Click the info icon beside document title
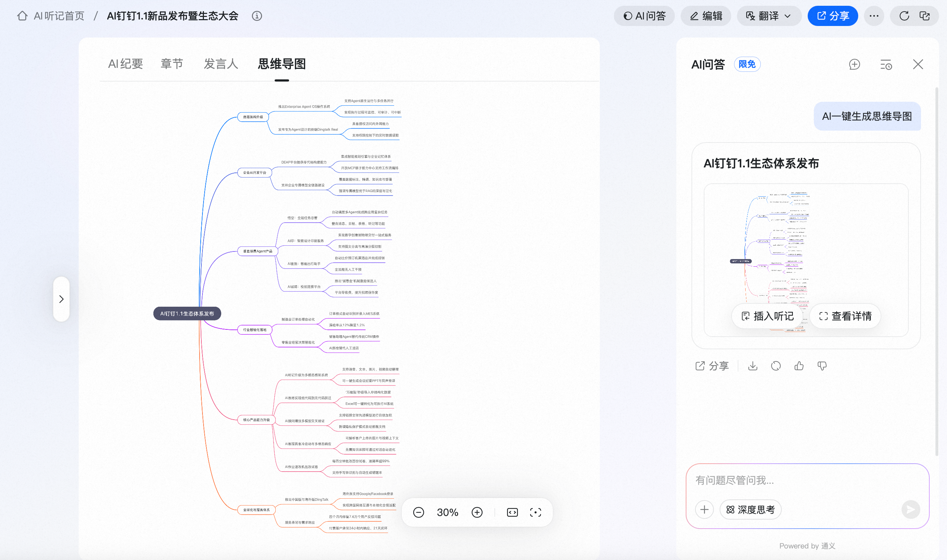Viewport: 947px width, 560px height. (257, 16)
